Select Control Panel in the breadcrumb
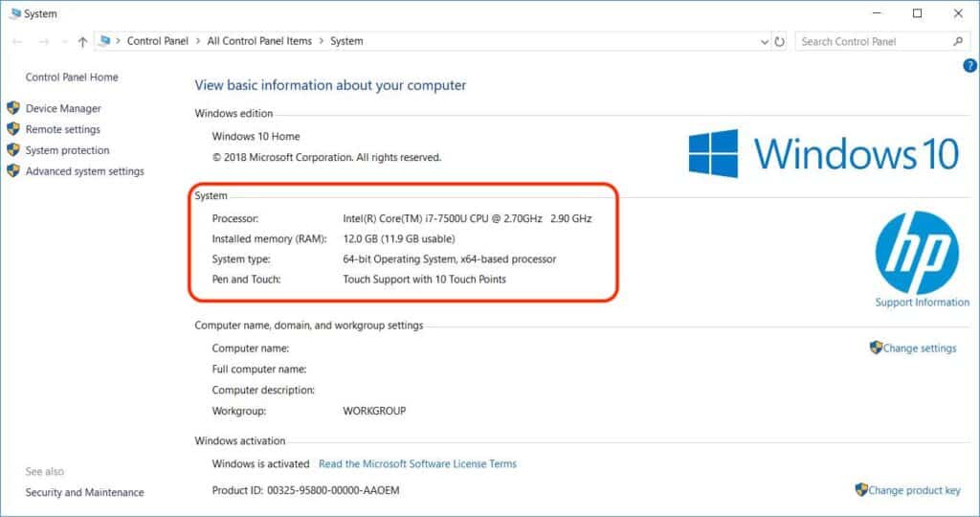 158,40
